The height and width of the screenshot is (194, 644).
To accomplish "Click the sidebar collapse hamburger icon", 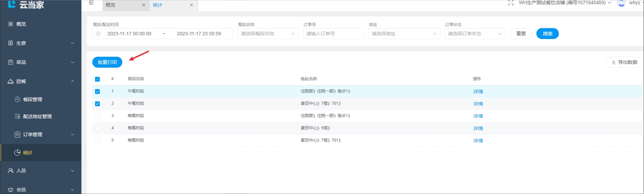I will 91,3.
